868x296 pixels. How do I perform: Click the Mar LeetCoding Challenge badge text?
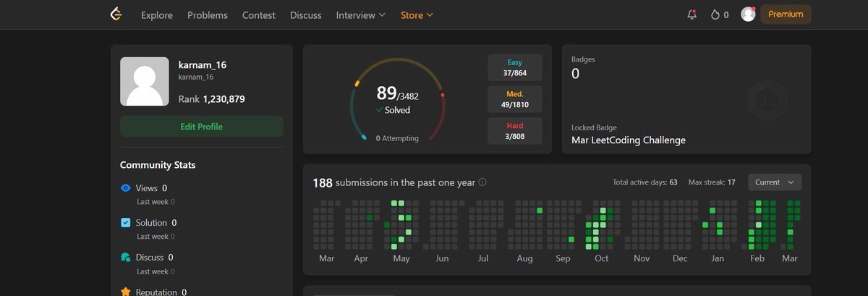pyautogui.click(x=629, y=140)
